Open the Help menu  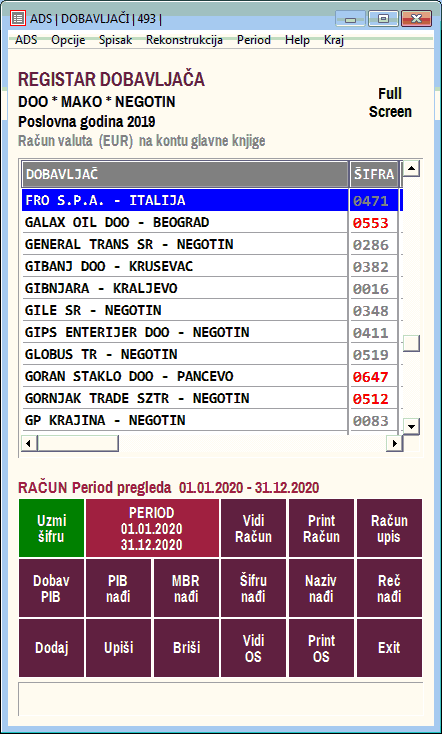[297, 40]
